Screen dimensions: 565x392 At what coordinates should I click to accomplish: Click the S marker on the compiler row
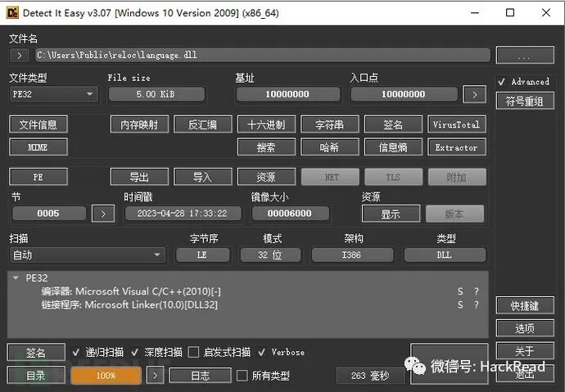(x=460, y=291)
